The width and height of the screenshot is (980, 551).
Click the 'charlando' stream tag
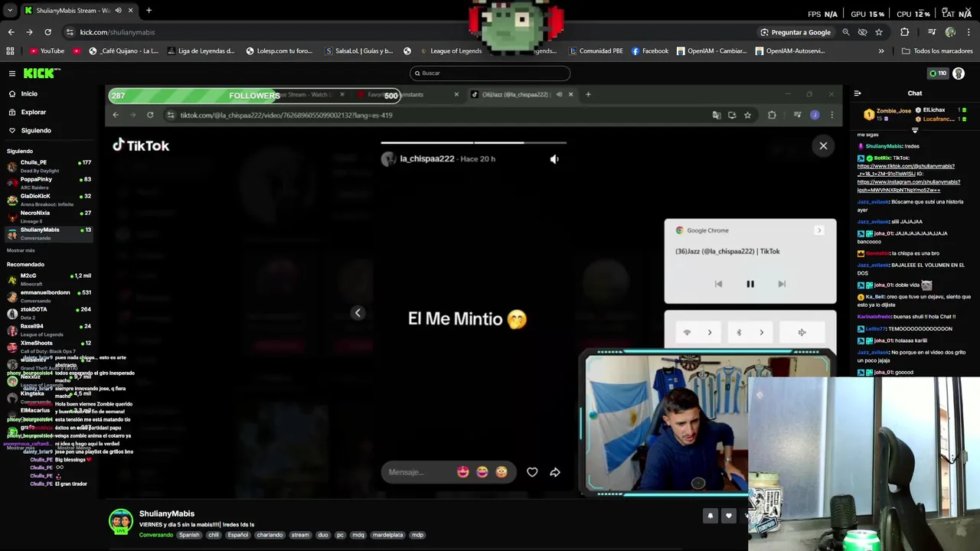point(269,535)
